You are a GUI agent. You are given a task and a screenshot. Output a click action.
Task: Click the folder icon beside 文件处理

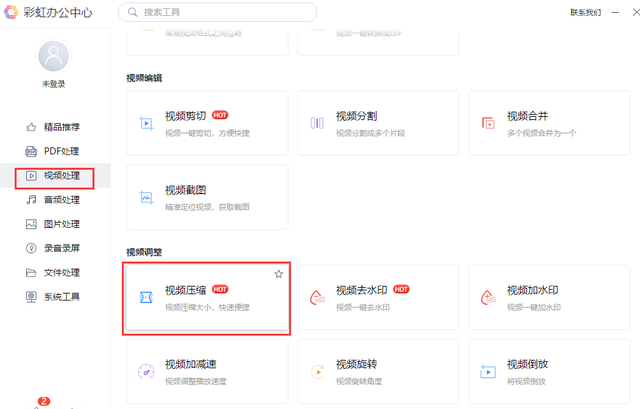(x=31, y=273)
